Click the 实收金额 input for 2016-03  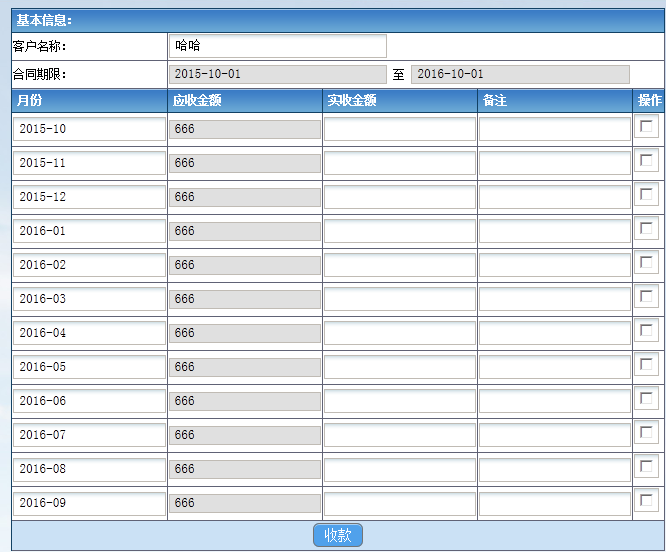click(400, 299)
